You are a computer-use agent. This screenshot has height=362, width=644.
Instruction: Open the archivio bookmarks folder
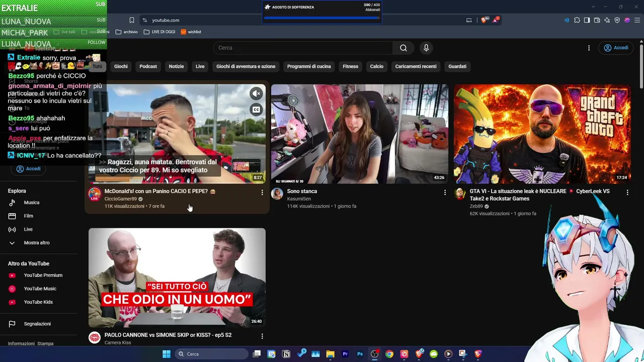coord(126,32)
